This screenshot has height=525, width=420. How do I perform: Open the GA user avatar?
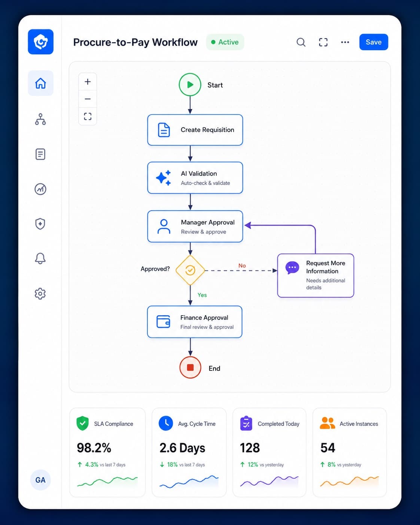[40, 480]
